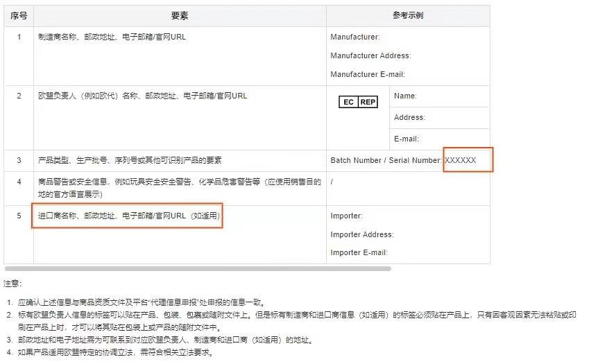Click the 'Manufacturer E-mail:' example text
Screen dimensions: 589x364
368,74
